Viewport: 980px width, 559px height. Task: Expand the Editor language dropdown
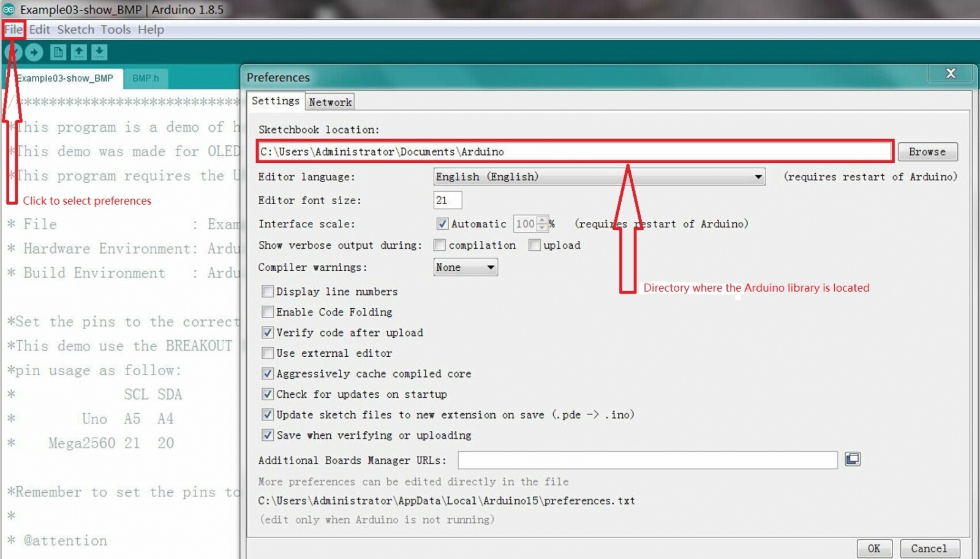(758, 177)
